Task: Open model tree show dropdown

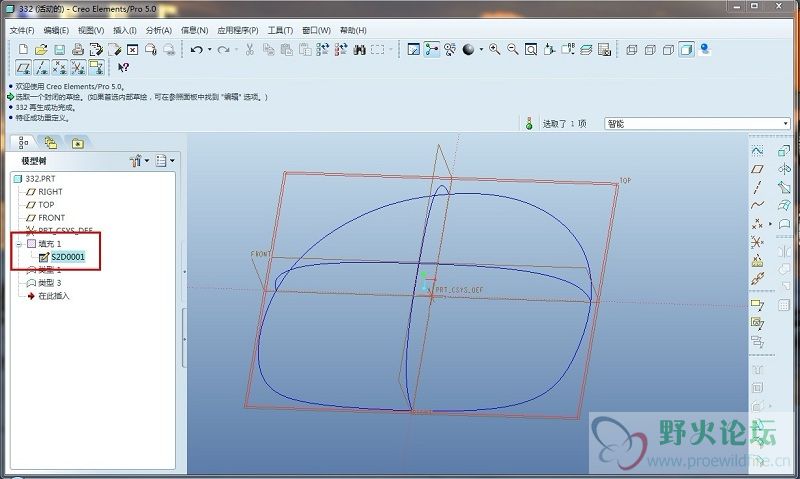Action: 165,161
